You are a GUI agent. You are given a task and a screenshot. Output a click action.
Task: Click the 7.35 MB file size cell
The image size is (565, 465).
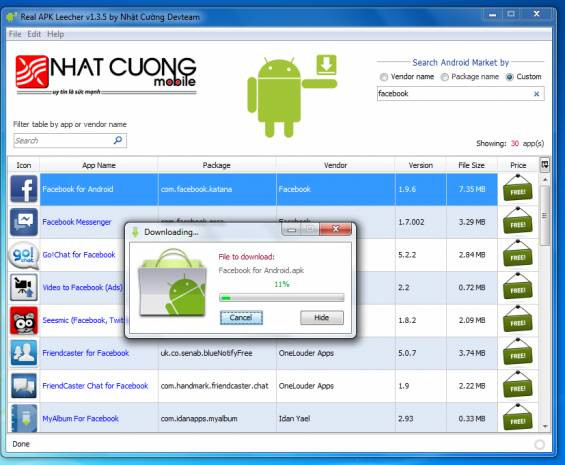pos(472,189)
